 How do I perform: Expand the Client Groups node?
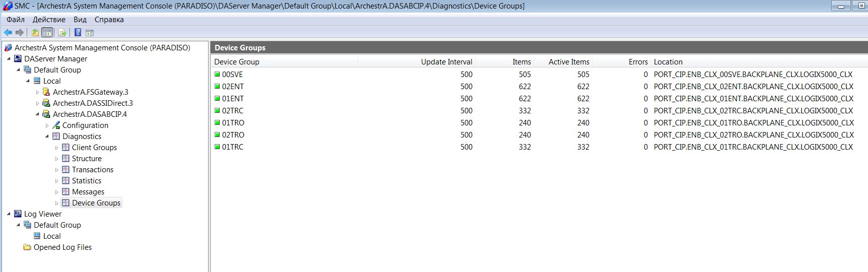click(57, 148)
